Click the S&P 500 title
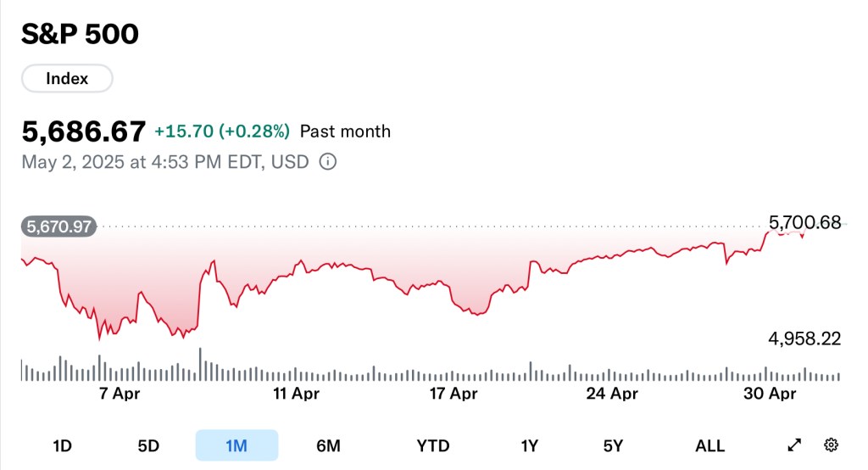Screen dimensions: 868x470 click(80, 34)
